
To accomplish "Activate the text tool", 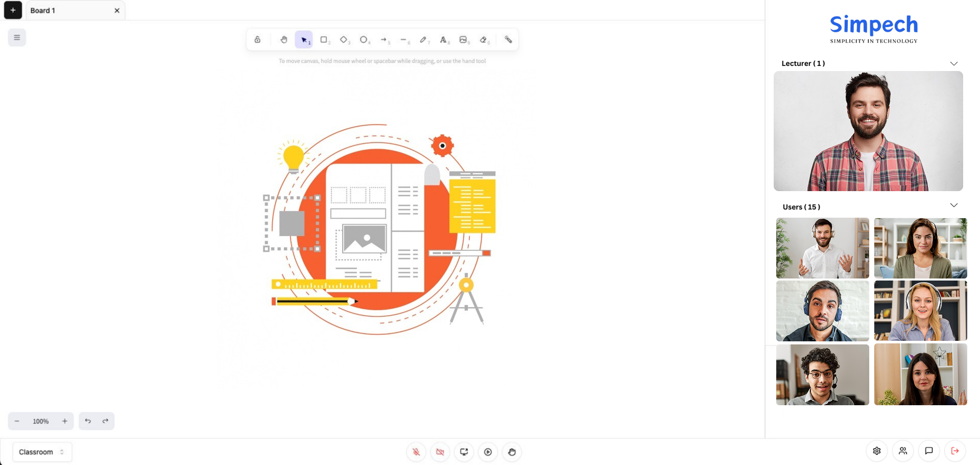I will pos(443,40).
